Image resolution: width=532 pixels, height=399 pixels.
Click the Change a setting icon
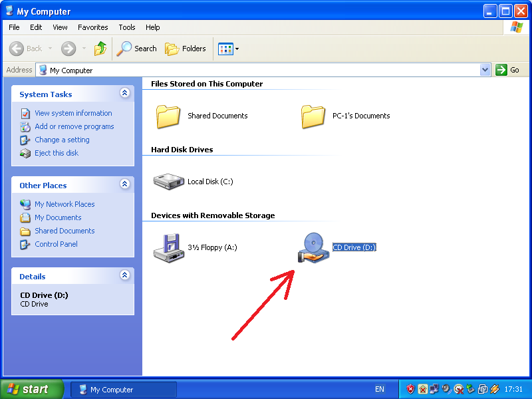[25, 140]
